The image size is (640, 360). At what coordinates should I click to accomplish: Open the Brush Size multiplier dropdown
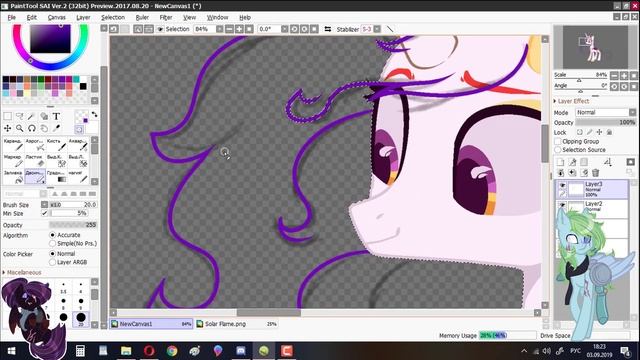pos(44,204)
